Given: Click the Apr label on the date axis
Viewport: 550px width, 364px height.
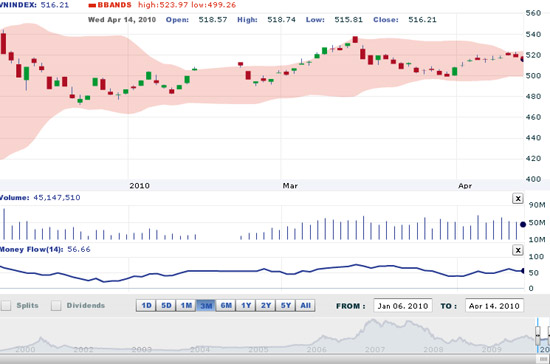Looking at the screenshot, I should 465,186.
